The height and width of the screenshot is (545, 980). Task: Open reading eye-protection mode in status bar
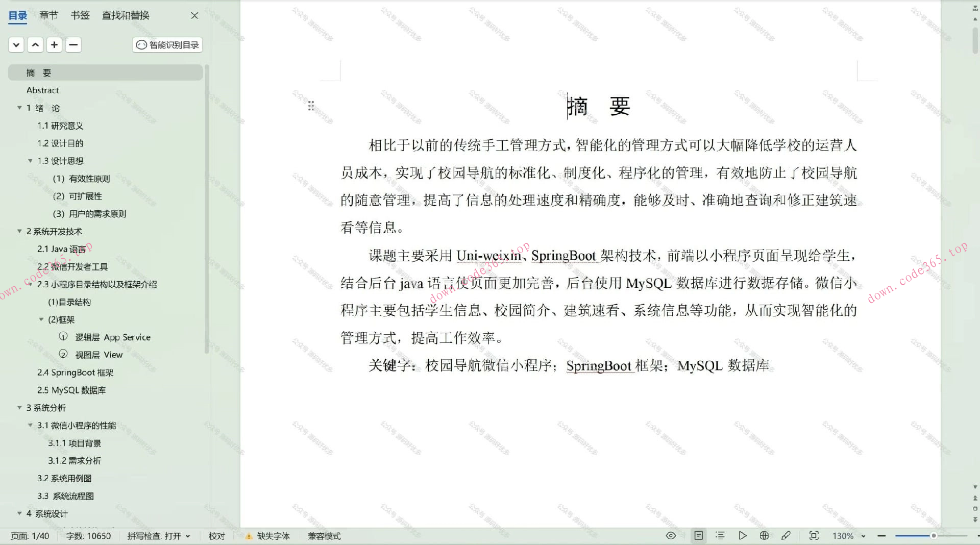(670, 535)
